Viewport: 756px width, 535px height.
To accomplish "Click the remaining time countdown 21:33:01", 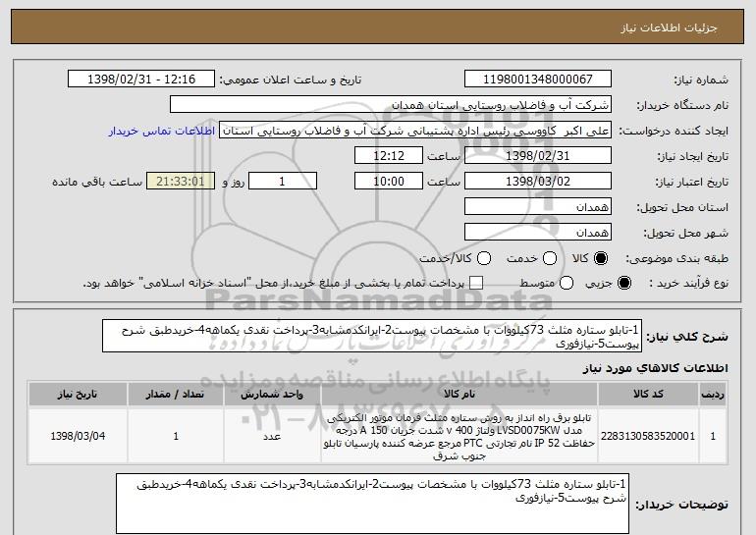I will pyautogui.click(x=181, y=182).
